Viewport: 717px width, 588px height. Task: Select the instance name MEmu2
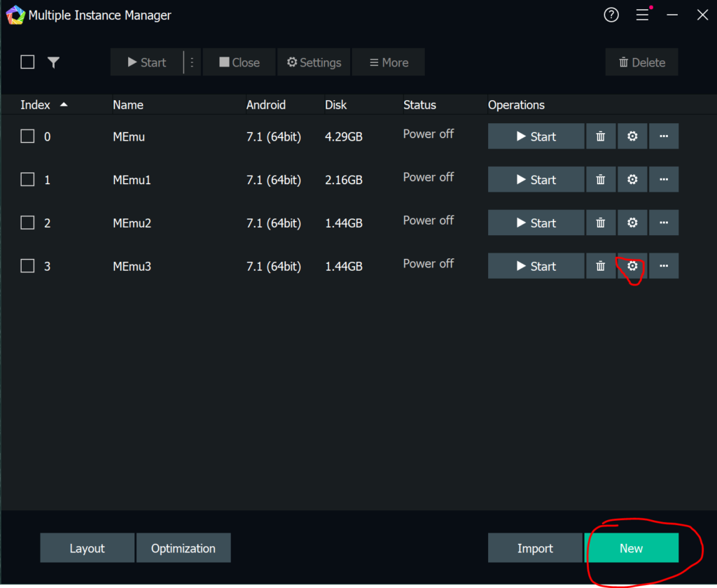click(132, 223)
